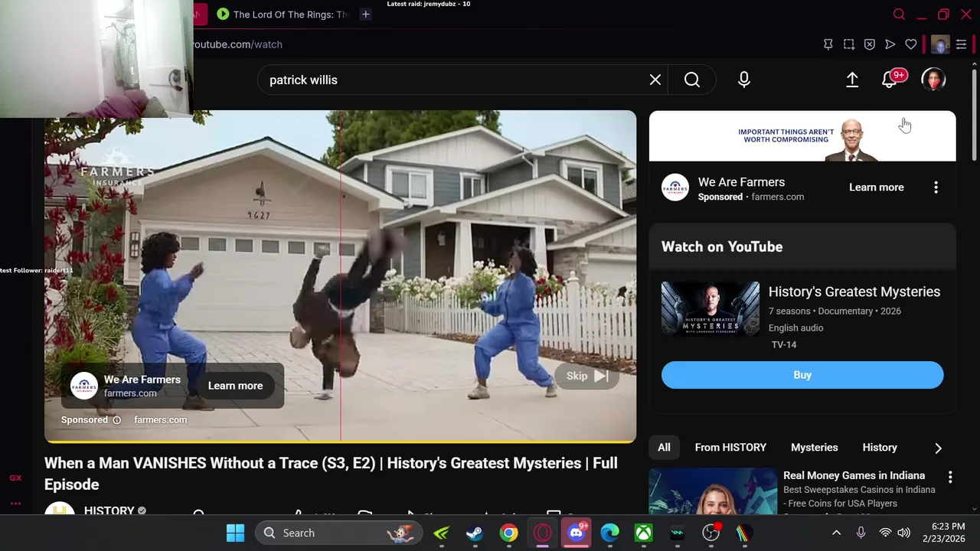
Task: Open the Opera flow send icon
Action: (890, 44)
